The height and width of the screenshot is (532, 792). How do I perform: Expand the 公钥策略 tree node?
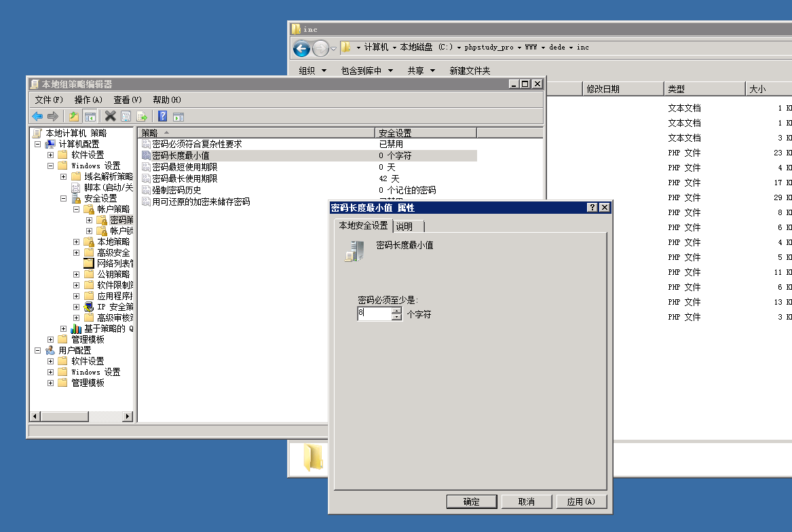pos(76,274)
